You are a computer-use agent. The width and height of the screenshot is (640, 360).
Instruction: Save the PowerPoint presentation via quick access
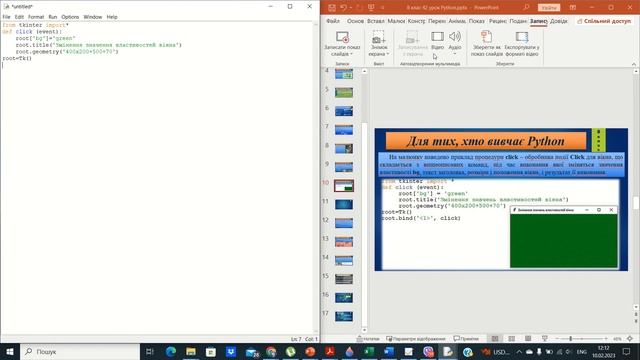(332, 7)
